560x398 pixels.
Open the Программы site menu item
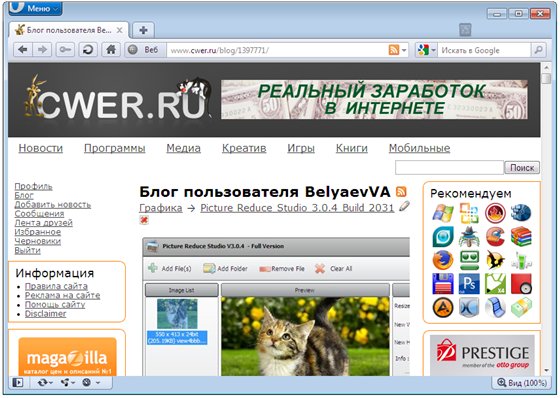point(115,148)
